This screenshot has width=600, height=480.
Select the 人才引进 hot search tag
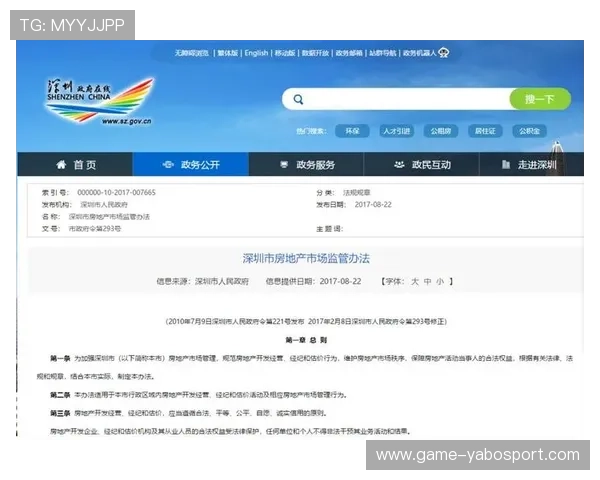pos(396,131)
